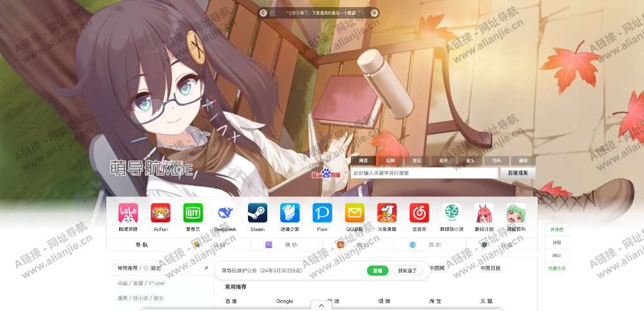This screenshot has height=311, width=644.
Task: Open the bilibili shortcut icon
Action: pos(128,213)
